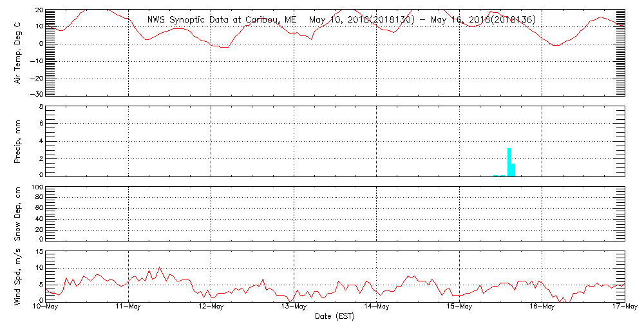Click the "6" tick on Precip axis

(41, 124)
